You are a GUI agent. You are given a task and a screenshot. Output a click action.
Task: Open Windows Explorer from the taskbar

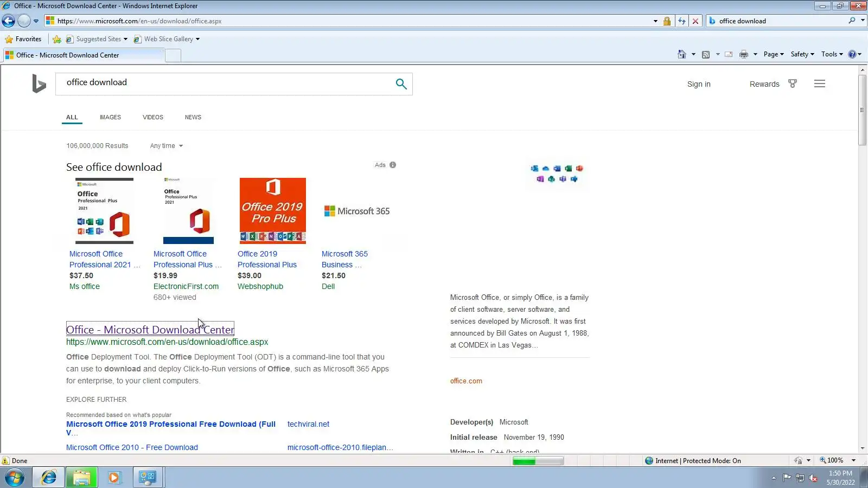click(x=81, y=478)
